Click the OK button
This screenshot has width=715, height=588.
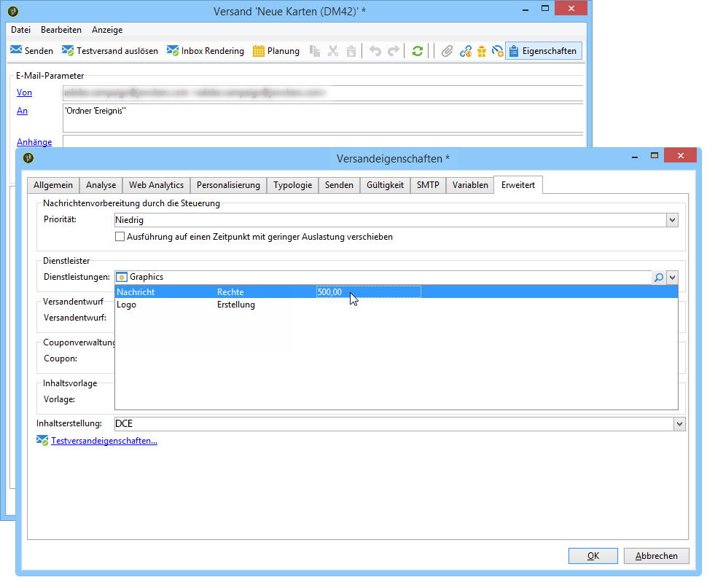593,556
